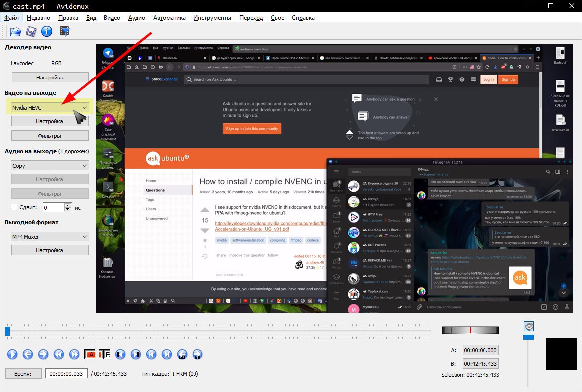Decrease the audio shift value with down arrow

tap(68, 209)
